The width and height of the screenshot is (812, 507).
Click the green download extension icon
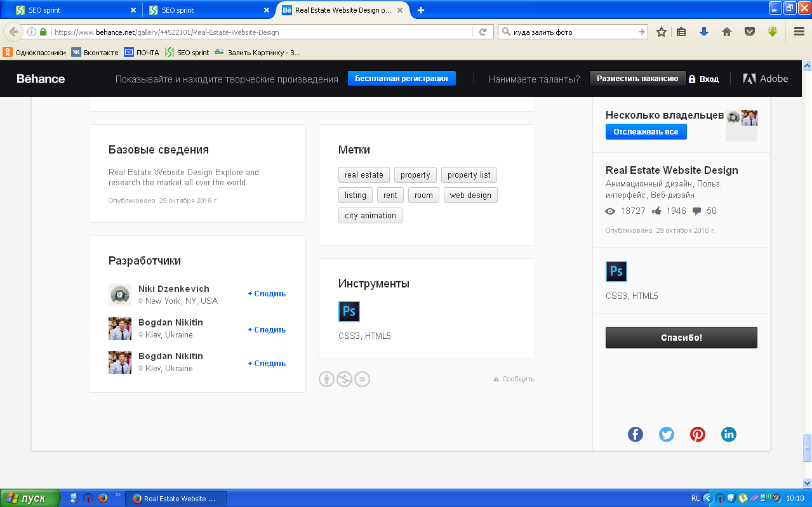point(773,32)
